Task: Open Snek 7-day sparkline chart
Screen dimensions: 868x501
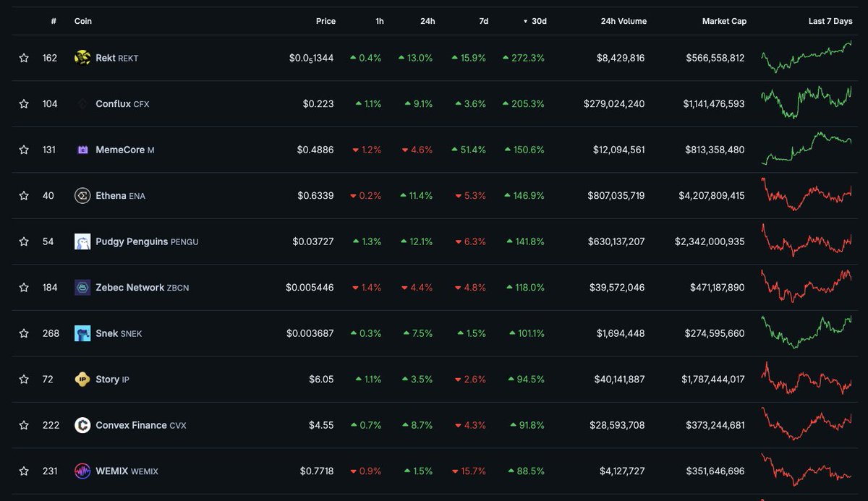Action: click(807, 332)
